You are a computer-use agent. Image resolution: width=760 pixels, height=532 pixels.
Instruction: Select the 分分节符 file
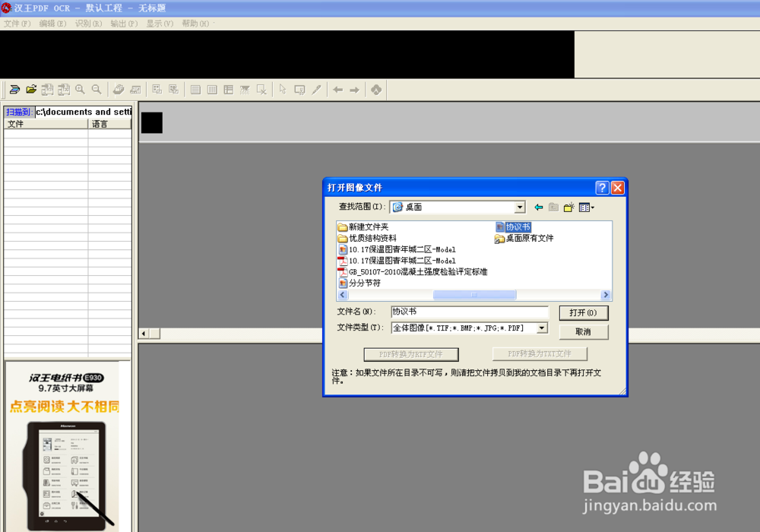click(x=359, y=283)
